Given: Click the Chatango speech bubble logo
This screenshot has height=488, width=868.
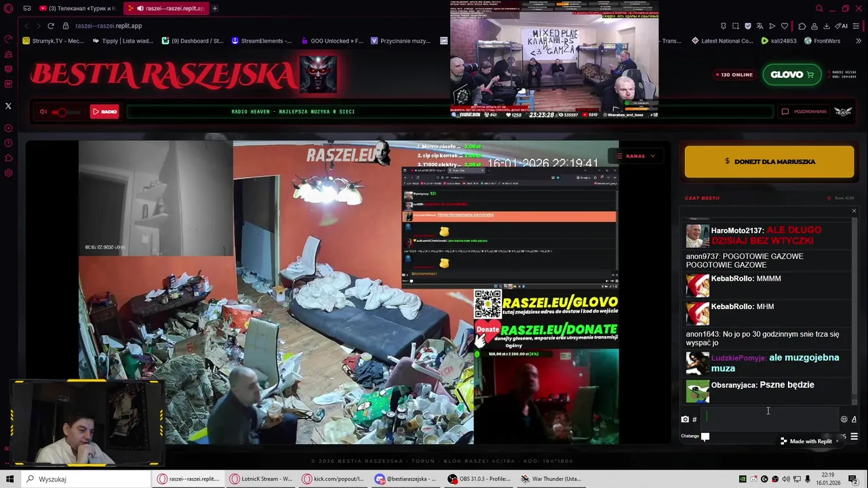Looking at the screenshot, I should click(705, 436).
